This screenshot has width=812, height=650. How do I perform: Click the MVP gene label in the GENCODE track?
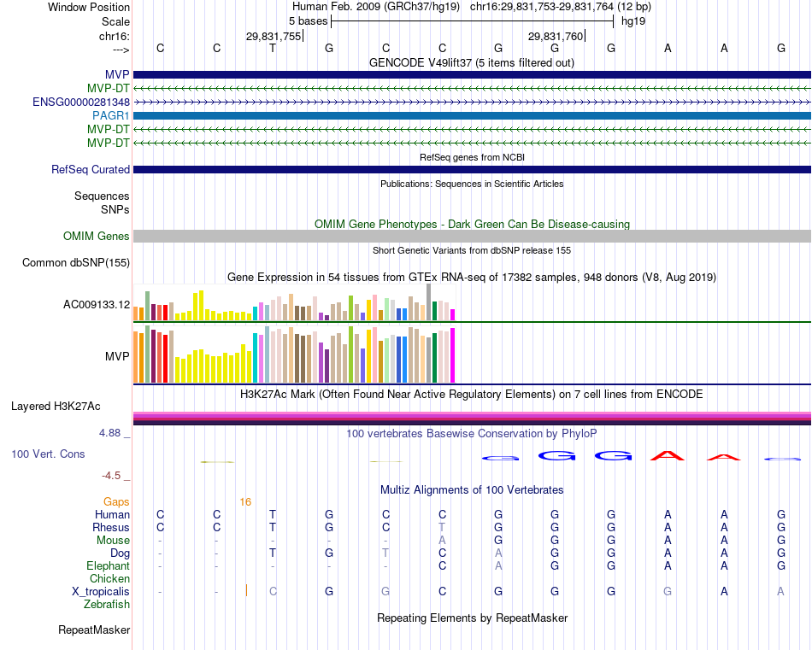pos(117,74)
